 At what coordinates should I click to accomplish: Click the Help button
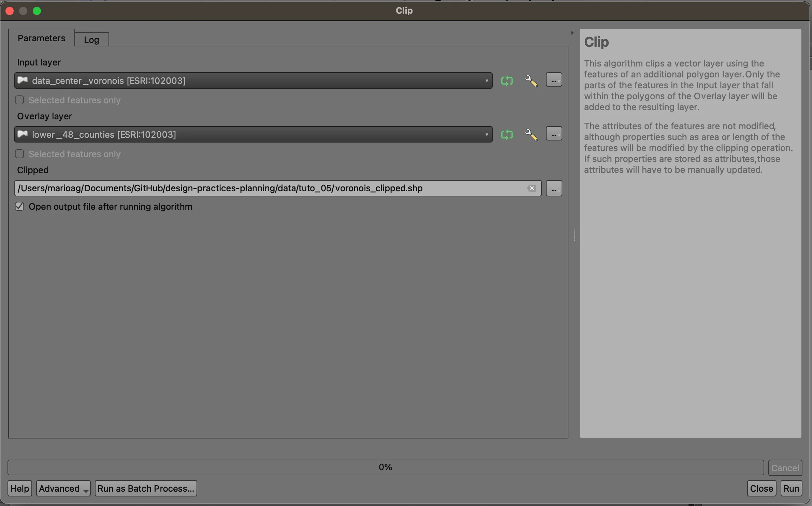coord(19,488)
